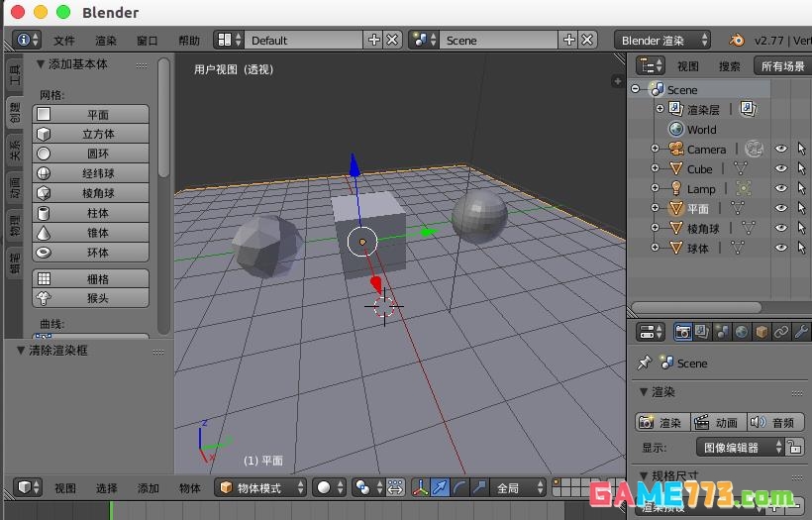
Task: Collapse the 清除渲染框 panel
Action: tap(21, 350)
